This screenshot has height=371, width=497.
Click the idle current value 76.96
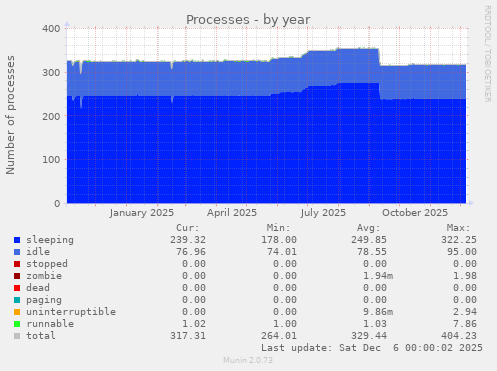(191, 252)
